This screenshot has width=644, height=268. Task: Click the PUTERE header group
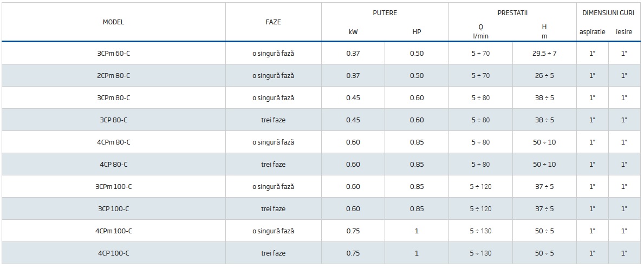[385, 13]
